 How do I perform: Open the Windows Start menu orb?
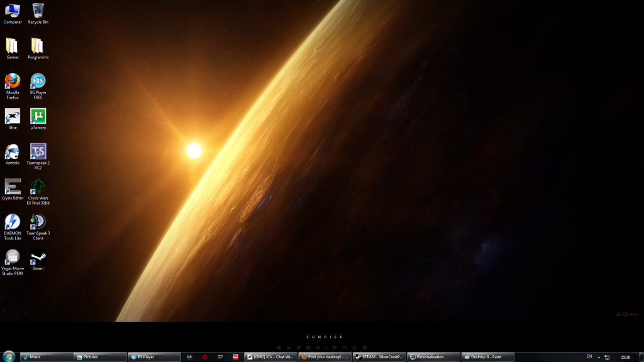point(9,356)
